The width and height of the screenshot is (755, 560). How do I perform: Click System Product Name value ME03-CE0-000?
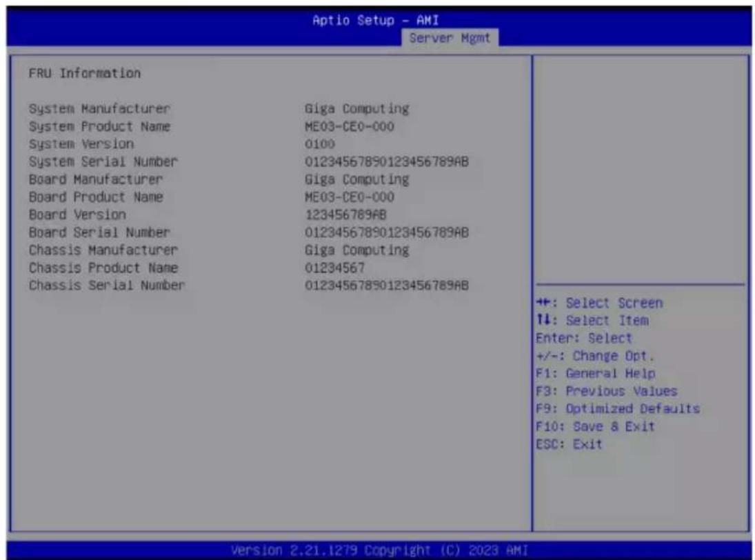[x=350, y=127]
